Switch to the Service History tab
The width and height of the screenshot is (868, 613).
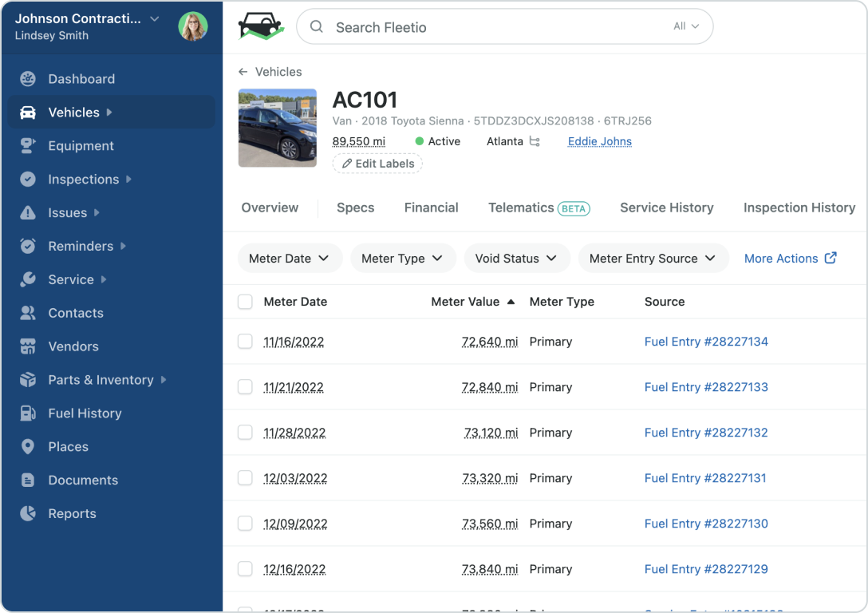click(666, 208)
